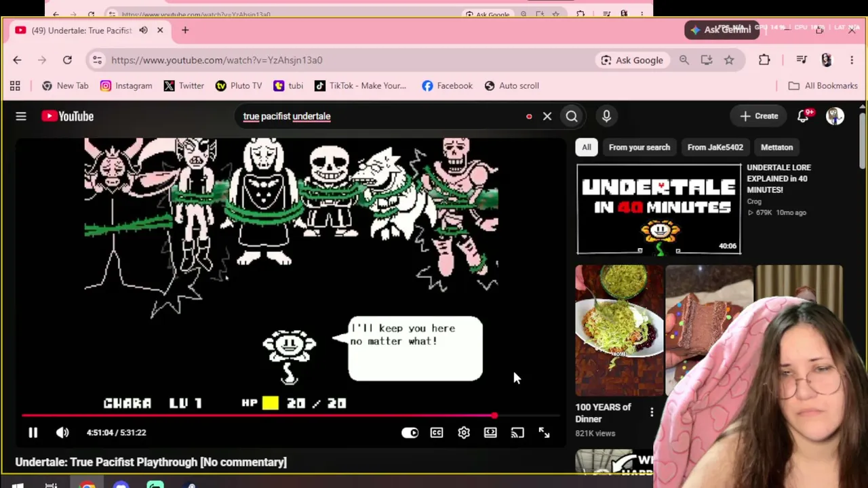Screen dimensions: 868x488
Task: View site information for youtube.com
Action: click(x=97, y=60)
